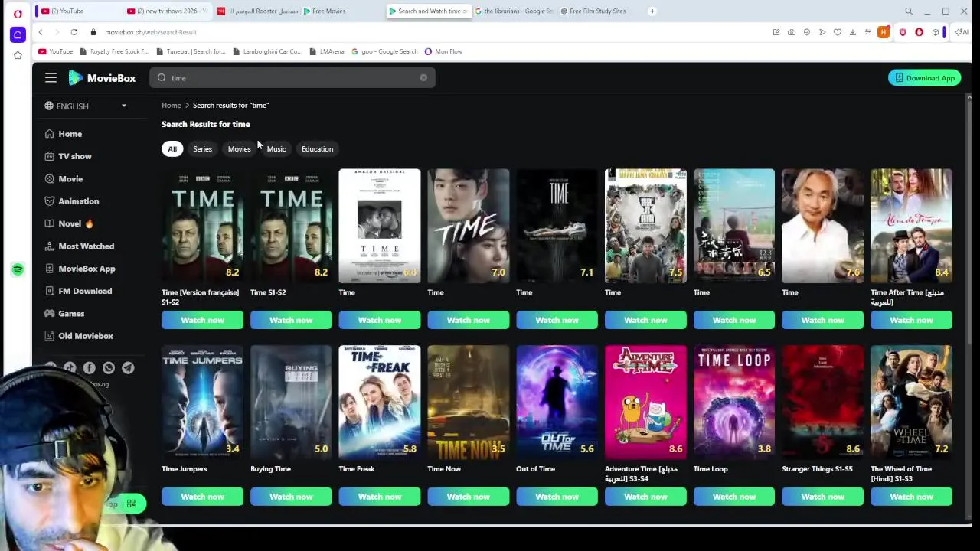This screenshot has height=551, width=980.
Task: Open Amazon Original Time poster thumbnail
Action: (x=380, y=226)
